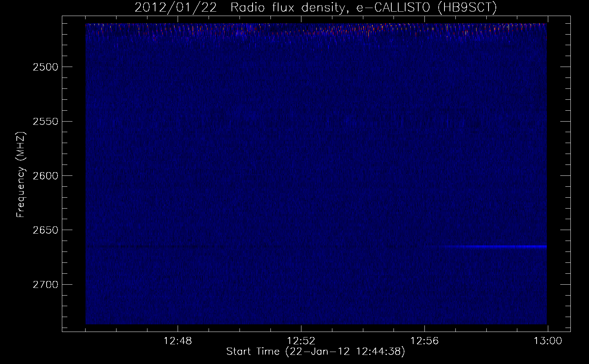Click the plot title "2012/01/22 Radio flux density, e-CALLISTO (HB9SCT)"
Image resolution: width=589 pixels, height=364 pixels.
coord(316,8)
